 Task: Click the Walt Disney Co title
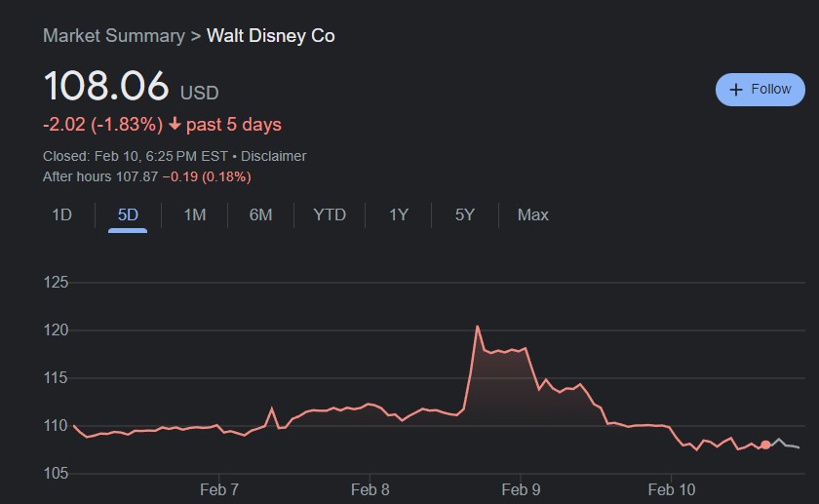coord(271,36)
